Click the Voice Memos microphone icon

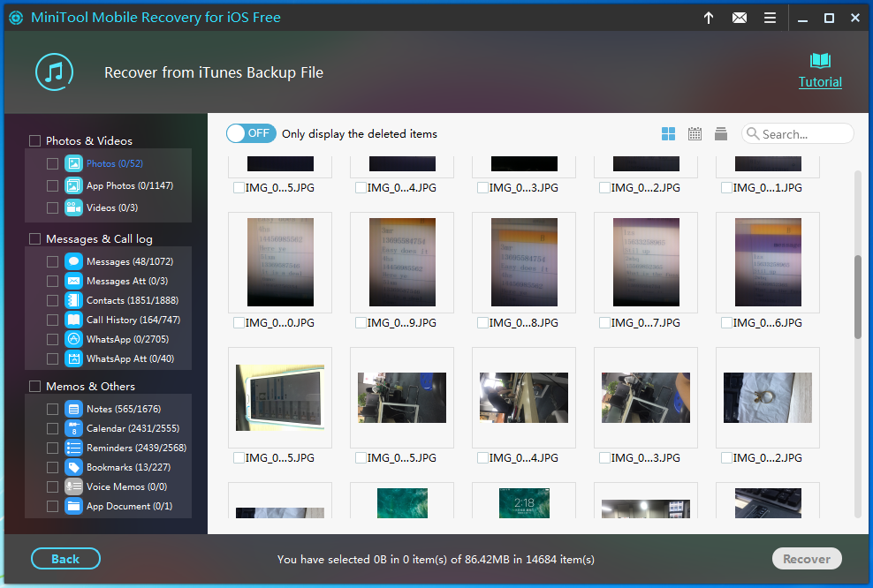[x=73, y=486]
